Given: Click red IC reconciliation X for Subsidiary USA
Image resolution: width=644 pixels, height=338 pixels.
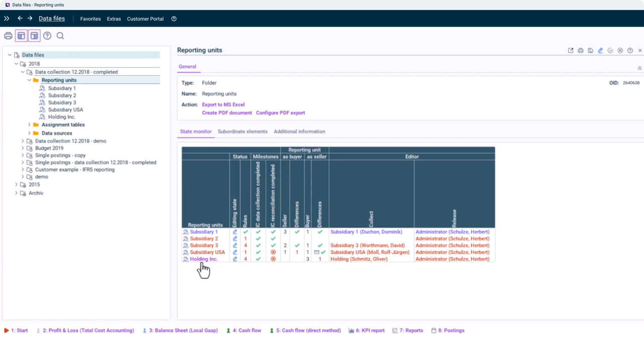Looking at the screenshot, I should (273, 252).
